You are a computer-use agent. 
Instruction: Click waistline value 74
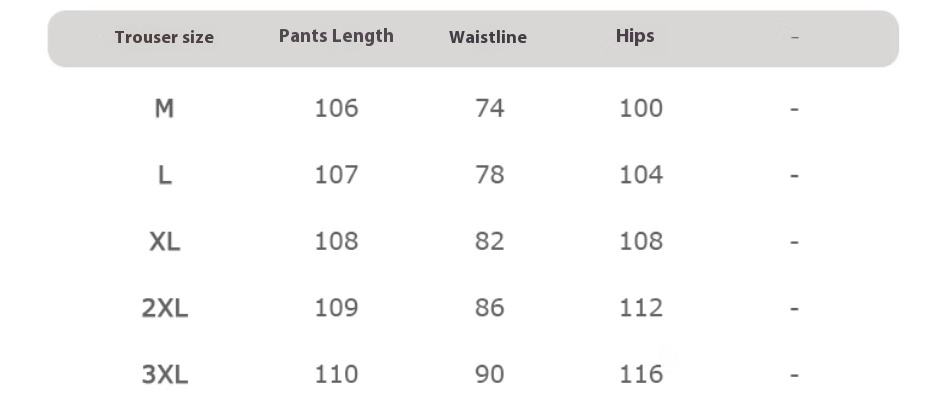click(x=490, y=108)
